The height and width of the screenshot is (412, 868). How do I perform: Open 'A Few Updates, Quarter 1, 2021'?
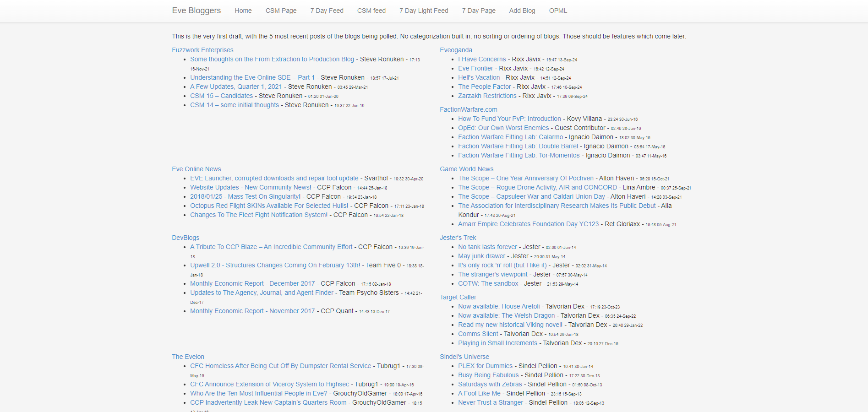click(236, 87)
